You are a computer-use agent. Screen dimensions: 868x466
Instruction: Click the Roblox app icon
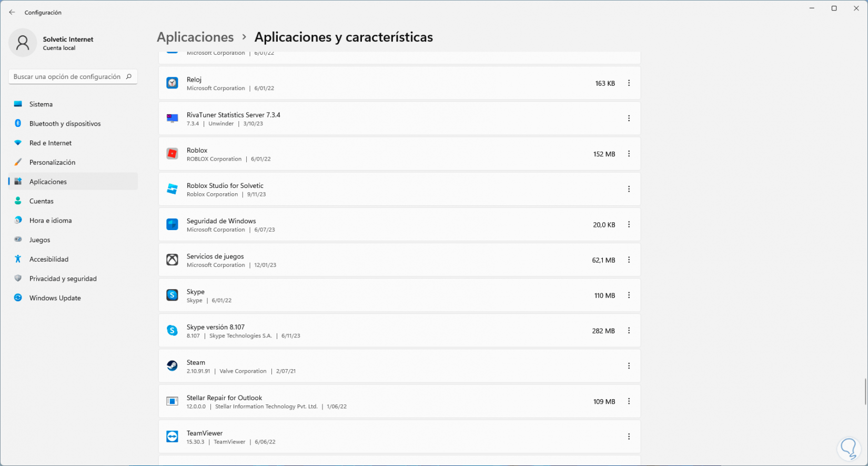(172, 154)
